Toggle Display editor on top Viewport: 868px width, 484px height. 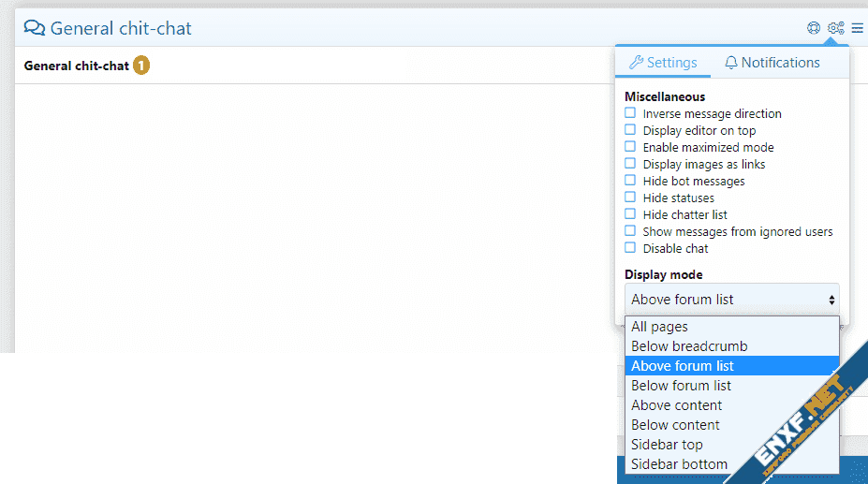(630, 130)
